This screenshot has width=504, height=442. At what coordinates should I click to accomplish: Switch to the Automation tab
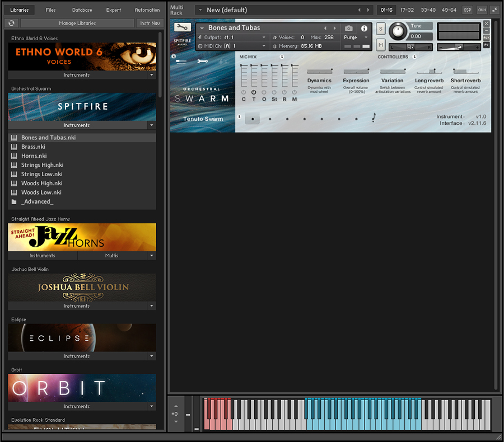click(x=147, y=10)
